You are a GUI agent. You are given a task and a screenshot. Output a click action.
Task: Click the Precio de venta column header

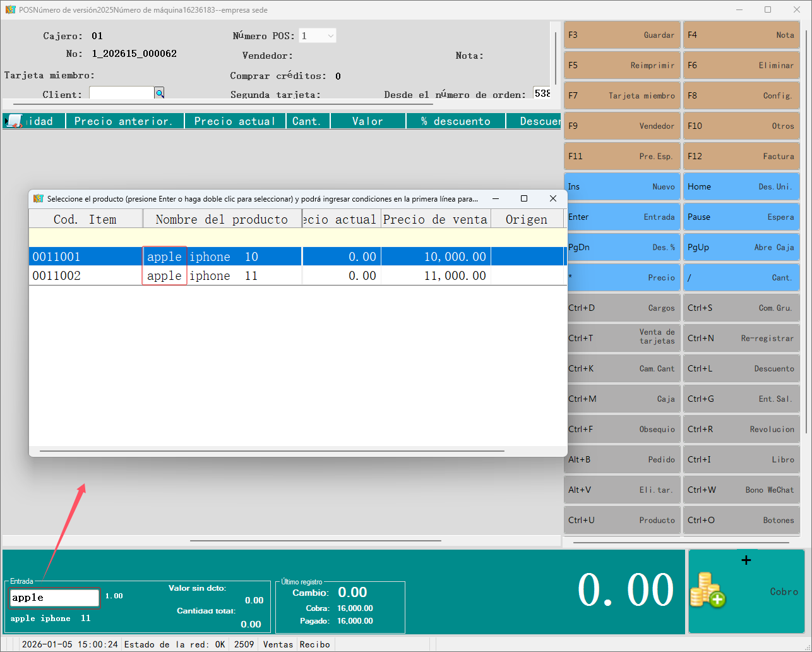coord(435,219)
